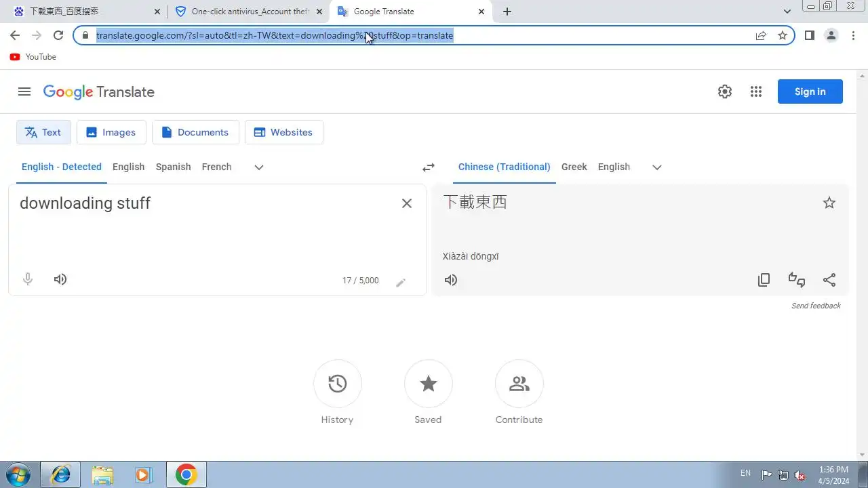Choose Greek as target language
Image resolution: width=868 pixels, height=488 pixels.
point(574,167)
